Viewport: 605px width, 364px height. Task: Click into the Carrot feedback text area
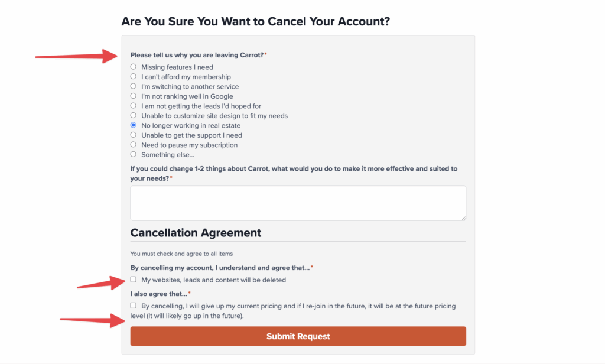pos(298,203)
